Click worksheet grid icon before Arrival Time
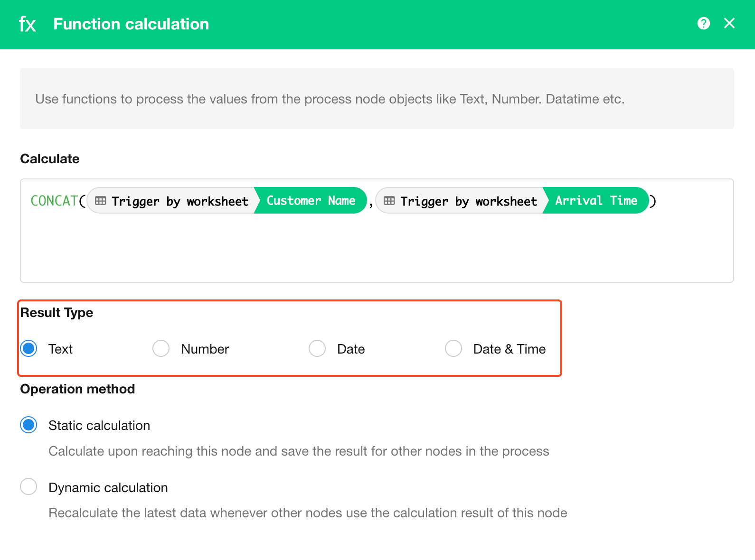This screenshot has width=755, height=560. (389, 201)
